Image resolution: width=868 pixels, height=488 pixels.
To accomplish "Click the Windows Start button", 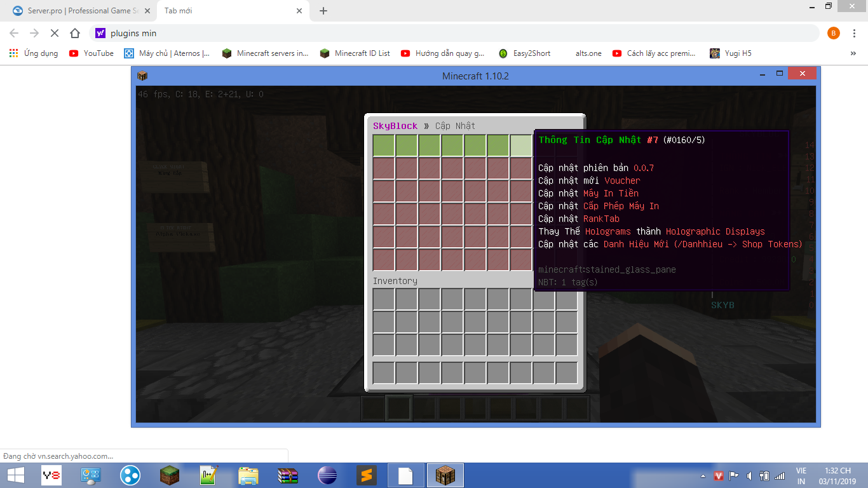I will point(15,475).
